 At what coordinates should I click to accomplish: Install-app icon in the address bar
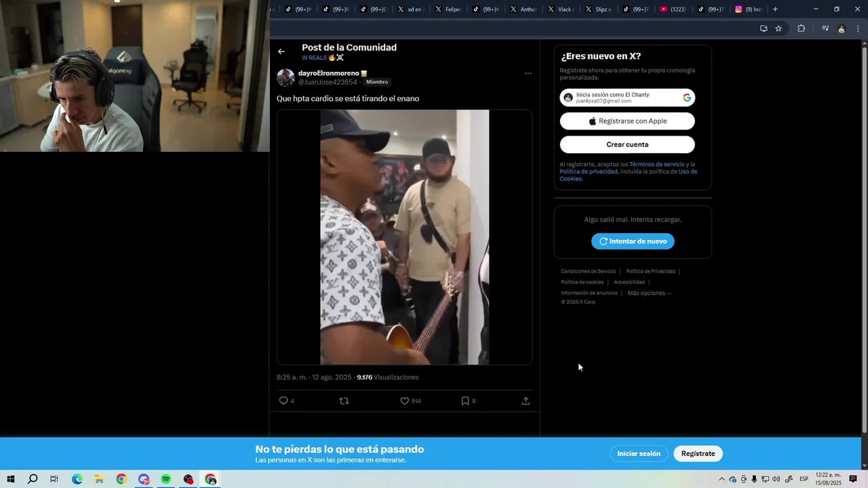coord(764,28)
